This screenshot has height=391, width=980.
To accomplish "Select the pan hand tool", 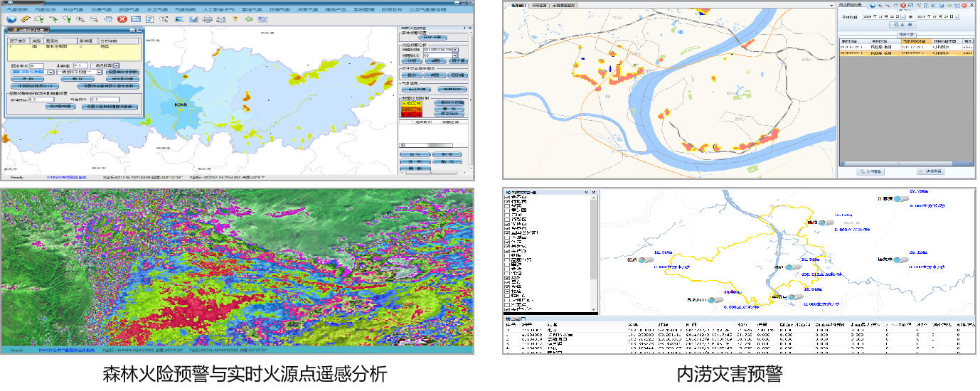I will pyautogui.click(x=107, y=19).
